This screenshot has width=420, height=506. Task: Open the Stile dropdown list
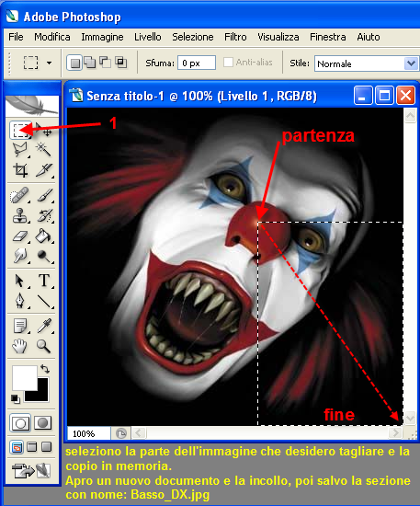click(411, 63)
